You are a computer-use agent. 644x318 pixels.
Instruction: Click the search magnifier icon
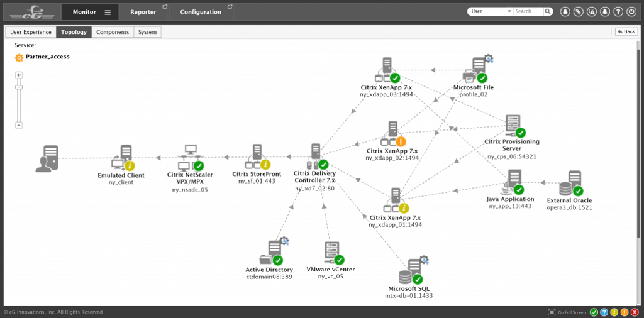(x=548, y=11)
